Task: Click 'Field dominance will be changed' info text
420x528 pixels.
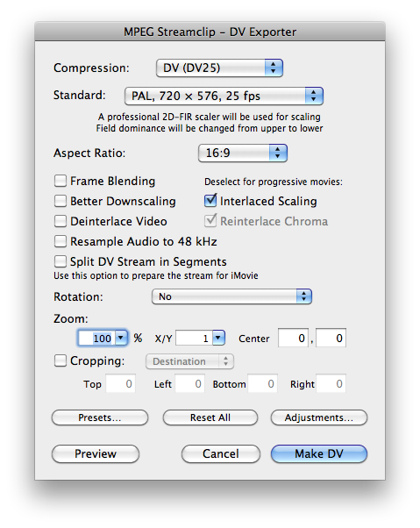Action: 210,128
